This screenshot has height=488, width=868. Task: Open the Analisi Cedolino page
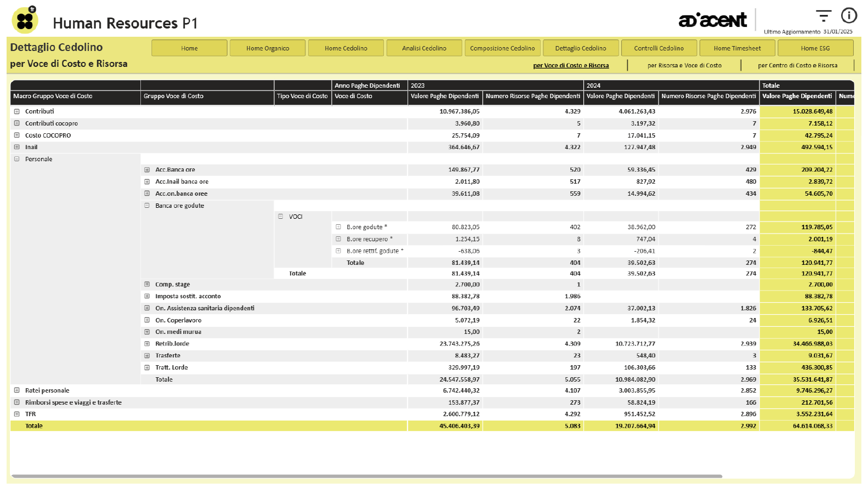point(424,48)
